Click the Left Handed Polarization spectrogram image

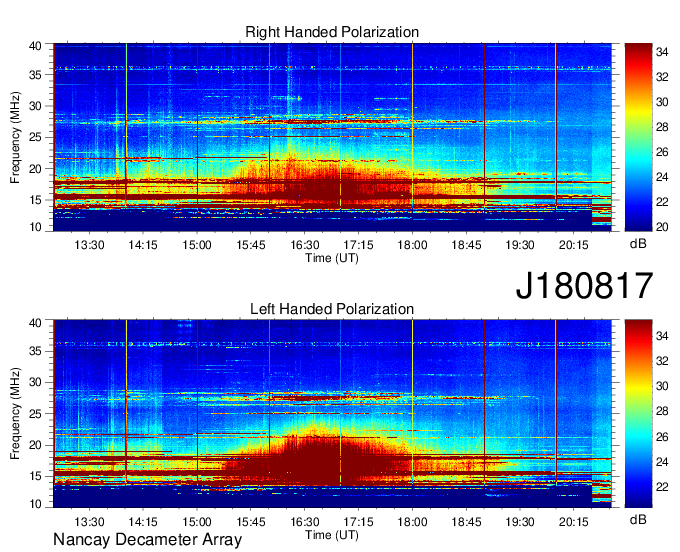(x=332, y=414)
